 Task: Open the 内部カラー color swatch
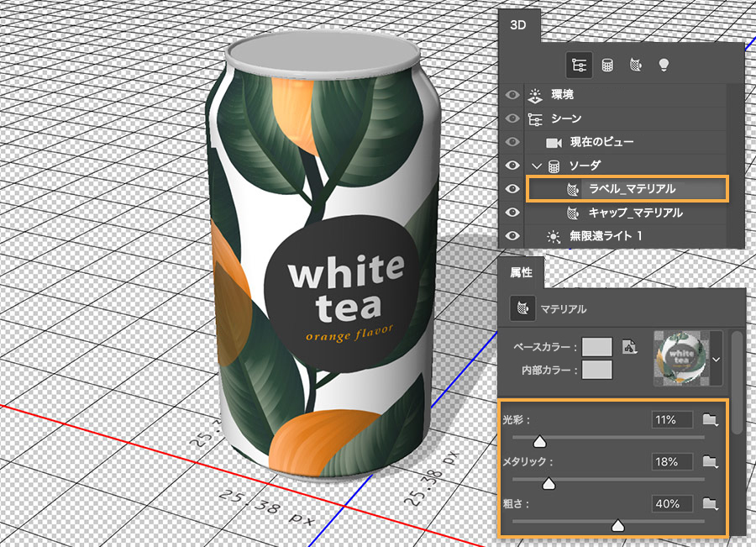click(597, 370)
